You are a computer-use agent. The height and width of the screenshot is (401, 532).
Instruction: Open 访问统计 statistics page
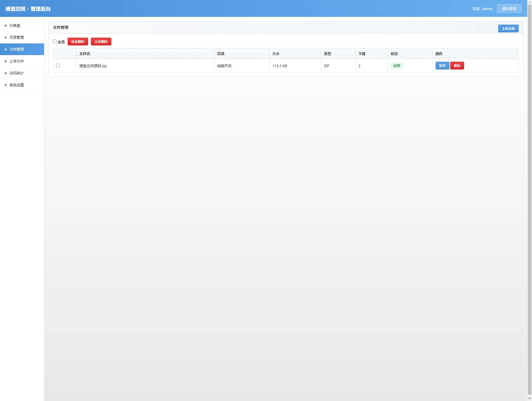click(x=17, y=73)
